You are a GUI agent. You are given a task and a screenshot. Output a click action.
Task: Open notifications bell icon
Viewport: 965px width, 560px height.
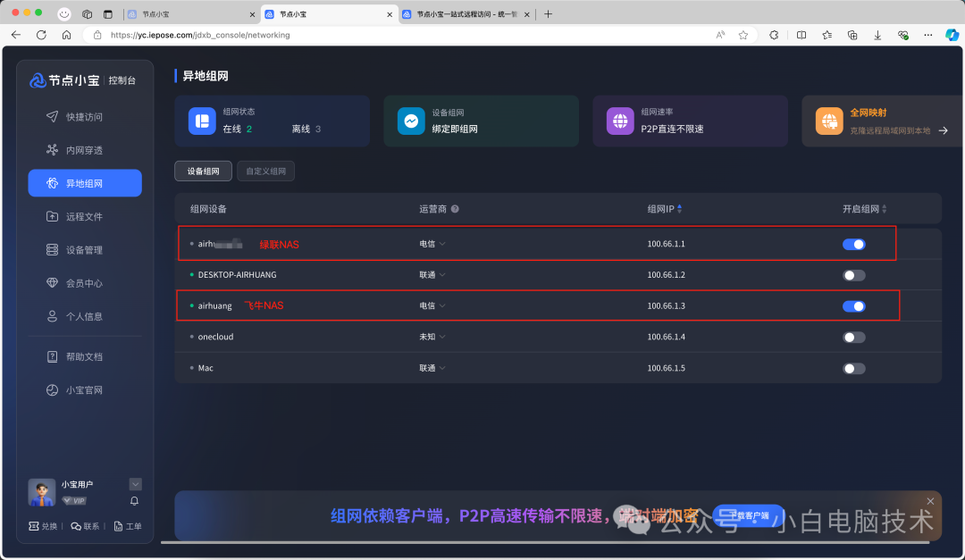pyautogui.click(x=134, y=501)
